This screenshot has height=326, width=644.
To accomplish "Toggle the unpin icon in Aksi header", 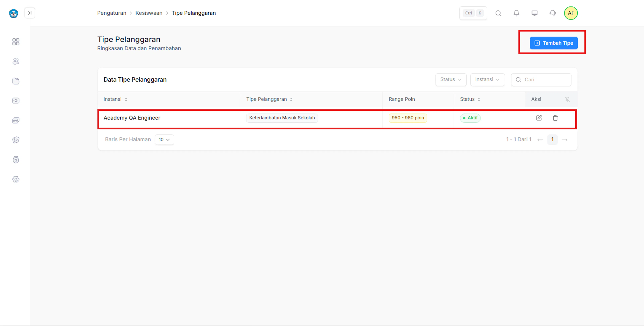I will tap(567, 99).
